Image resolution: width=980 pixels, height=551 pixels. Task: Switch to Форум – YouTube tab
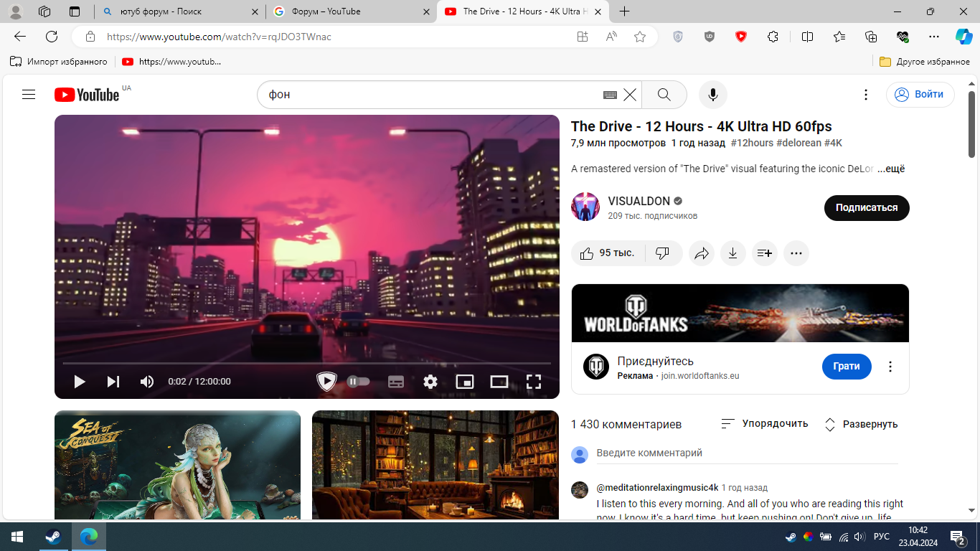(x=351, y=11)
